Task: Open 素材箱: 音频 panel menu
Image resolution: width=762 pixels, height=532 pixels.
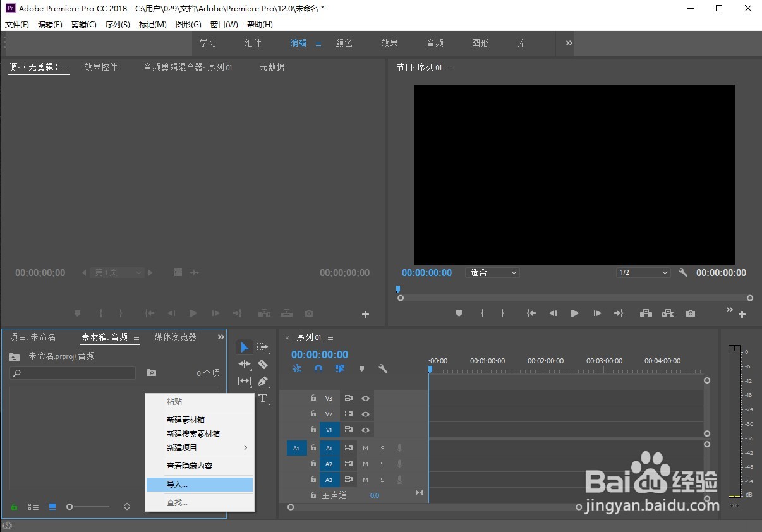Action: [136, 337]
